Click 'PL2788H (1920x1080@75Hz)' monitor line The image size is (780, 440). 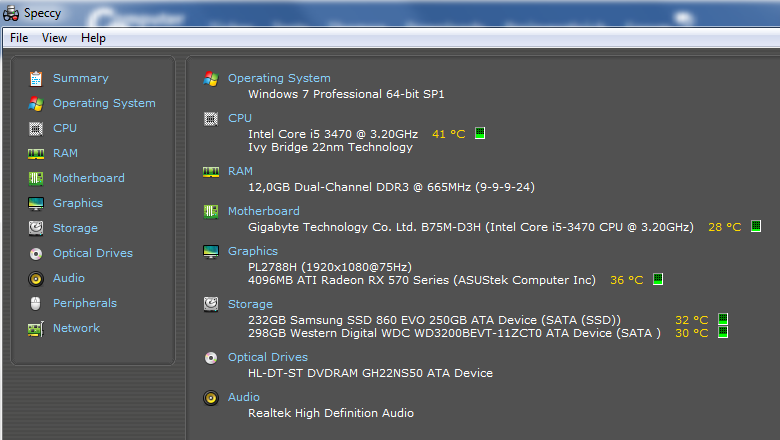pyautogui.click(x=330, y=267)
